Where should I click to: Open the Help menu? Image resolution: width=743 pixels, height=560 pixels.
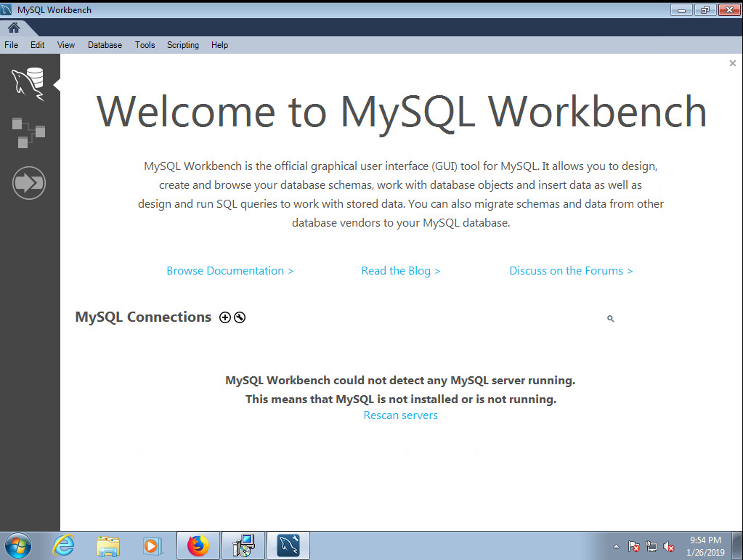(x=219, y=45)
